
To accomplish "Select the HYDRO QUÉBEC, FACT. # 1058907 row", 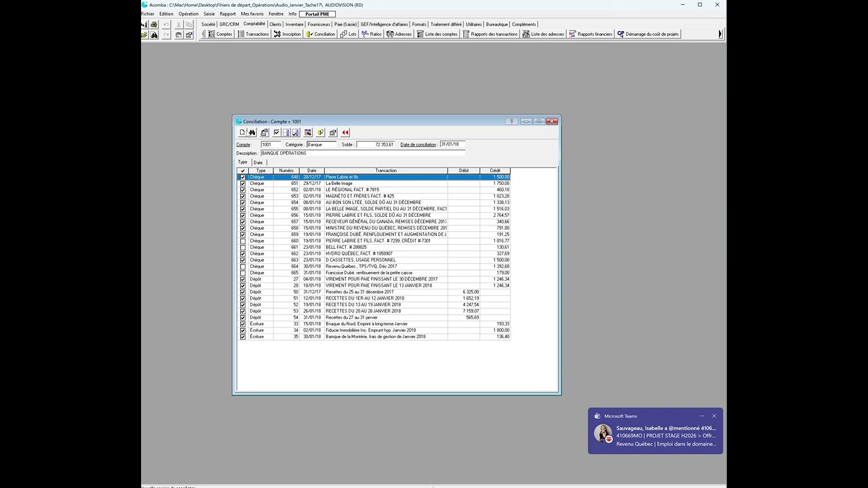I will click(x=374, y=253).
